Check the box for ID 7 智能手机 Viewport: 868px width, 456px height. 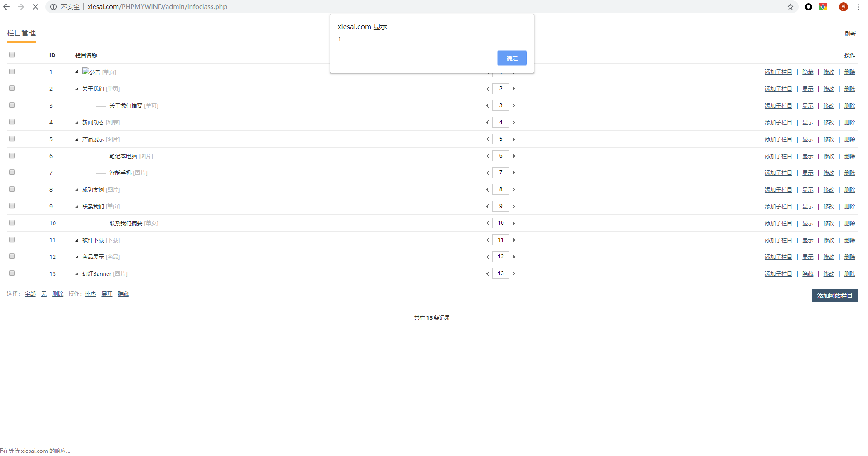tap(12, 173)
